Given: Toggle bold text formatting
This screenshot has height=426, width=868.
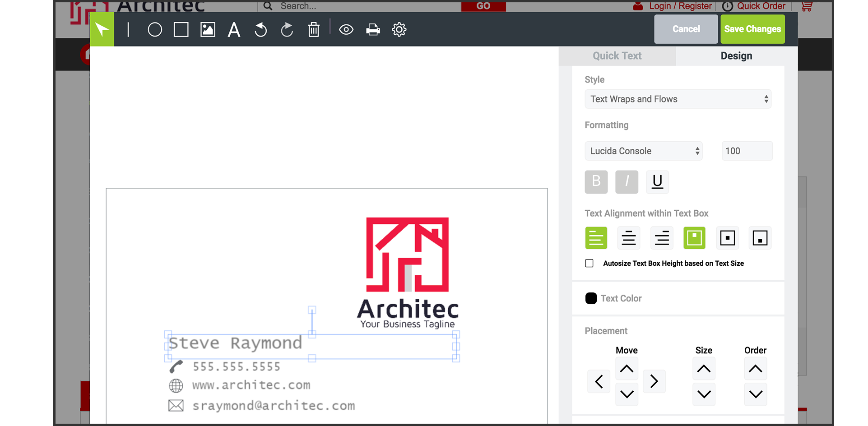Looking at the screenshot, I should pyautogui.click(x=596, y=181).
